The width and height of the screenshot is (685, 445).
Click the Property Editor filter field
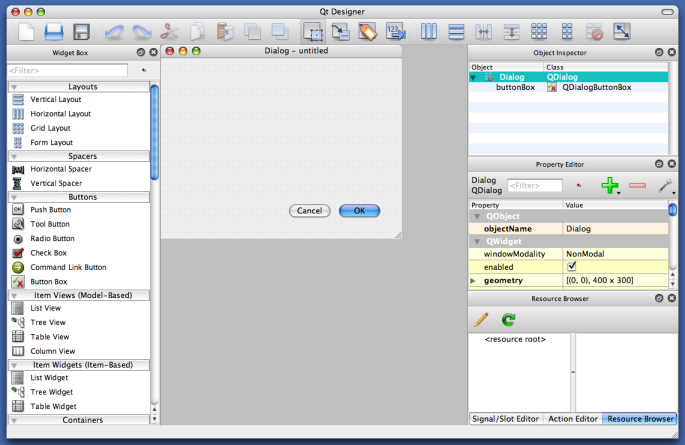[535, 186]
